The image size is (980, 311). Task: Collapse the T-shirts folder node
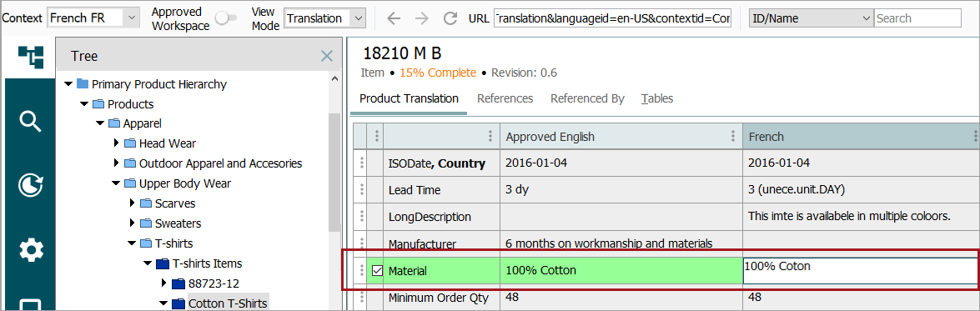131,243
